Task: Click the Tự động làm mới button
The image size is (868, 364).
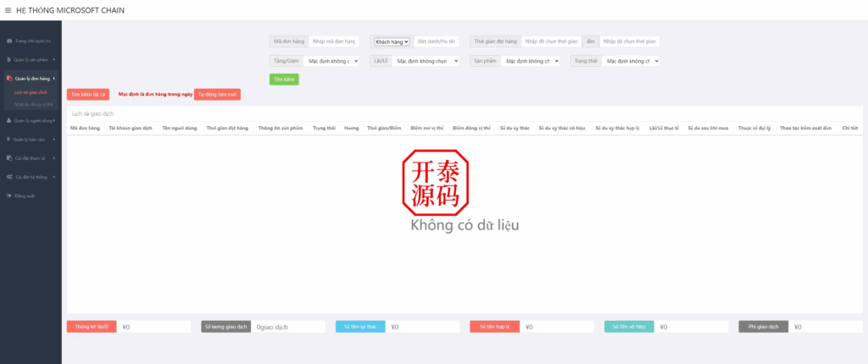Action: [x=218, y=95]
